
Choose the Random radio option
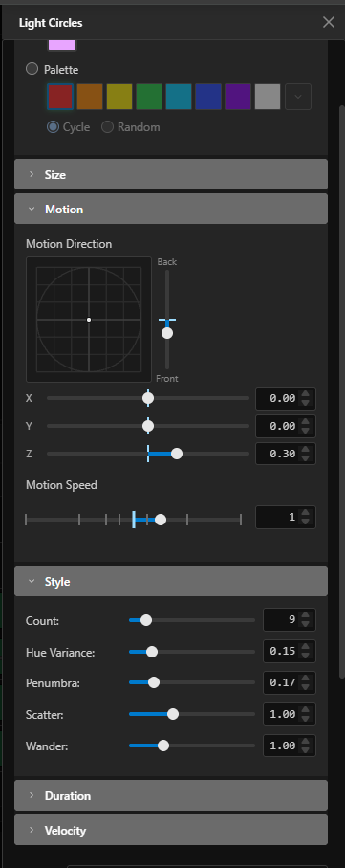pyautogui.click(x=107, y=126)
